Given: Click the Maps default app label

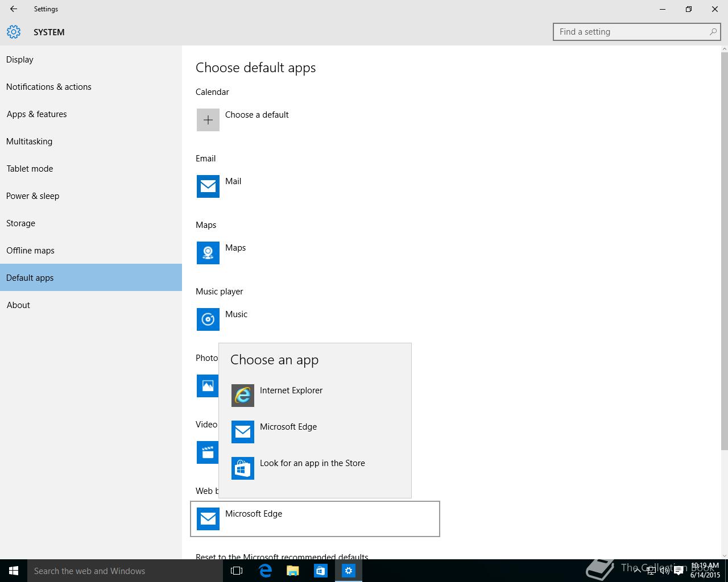Looking at the screenshot, I should (x=235, y=248).
